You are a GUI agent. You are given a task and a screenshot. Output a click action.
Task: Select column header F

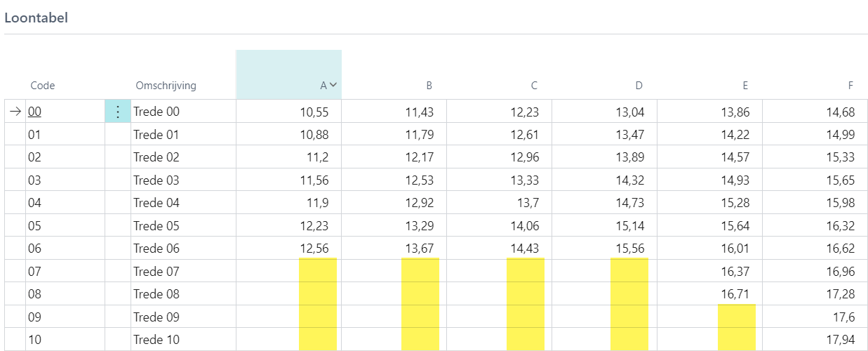[x=850, y=86]
